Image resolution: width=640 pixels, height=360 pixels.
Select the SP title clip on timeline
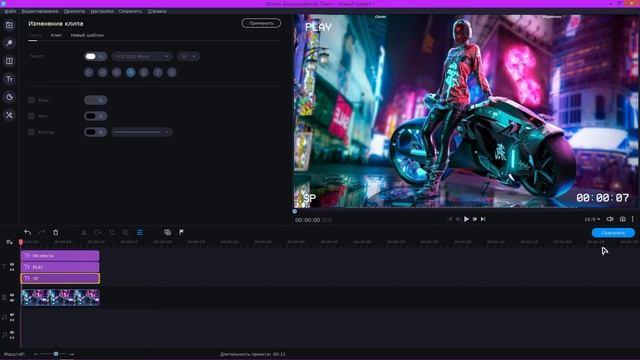60,278
